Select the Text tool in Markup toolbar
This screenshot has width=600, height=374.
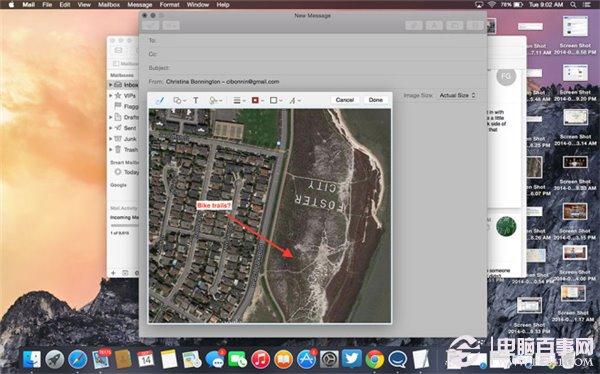(196, 100)
